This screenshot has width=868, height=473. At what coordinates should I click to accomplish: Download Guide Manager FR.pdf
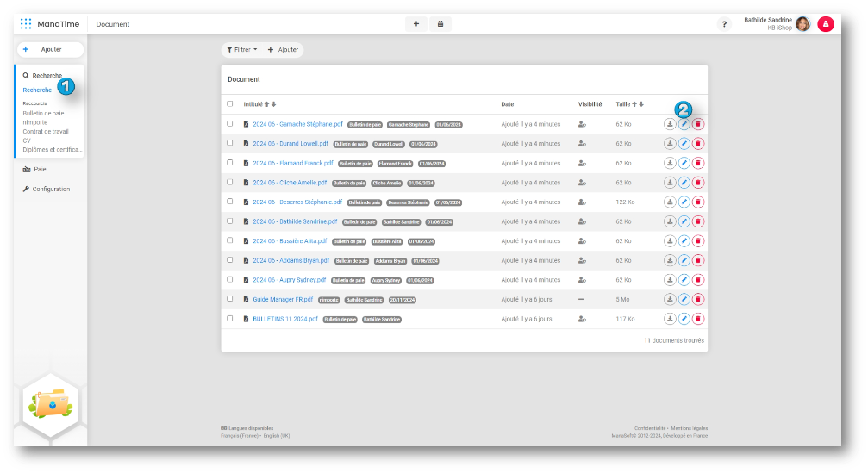[670, 299]
